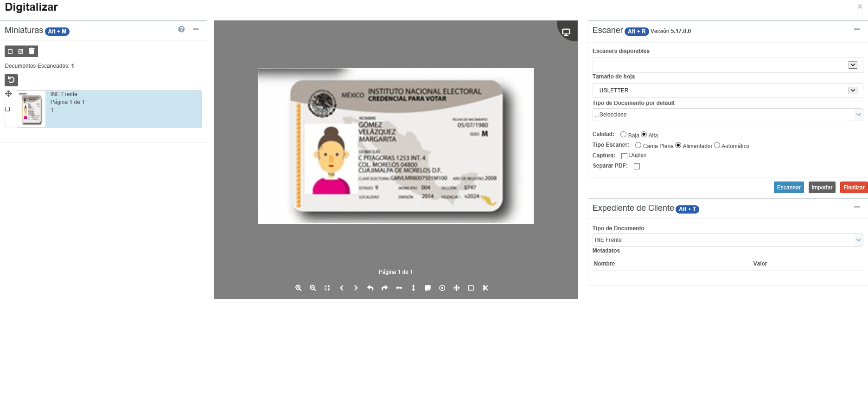868x402 pixels.
Task: Rotate document left with undo arrow
Action: point(370,288)
